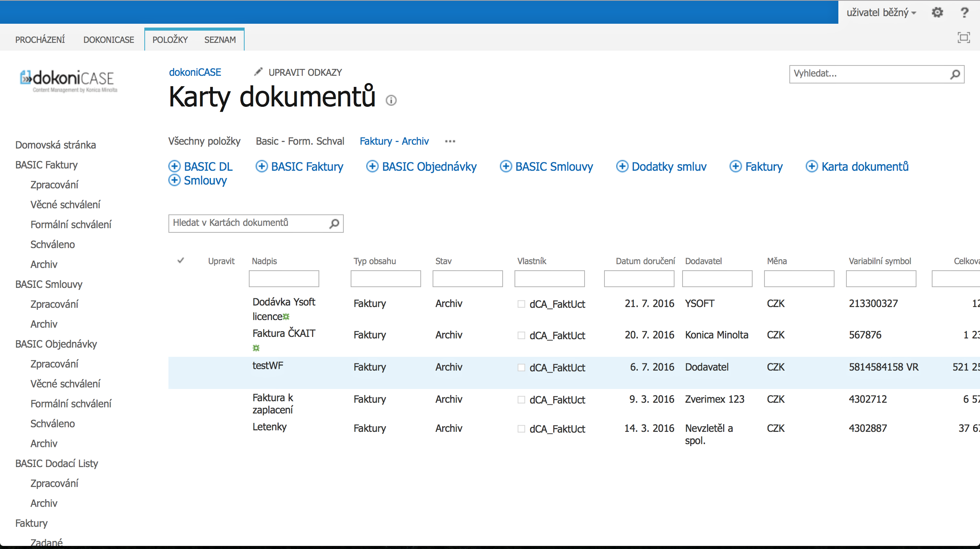The height and width of the screenshot is (549, 980).
Task: Go to Domovská stránka in sidebar
Action: coord(56,145)
